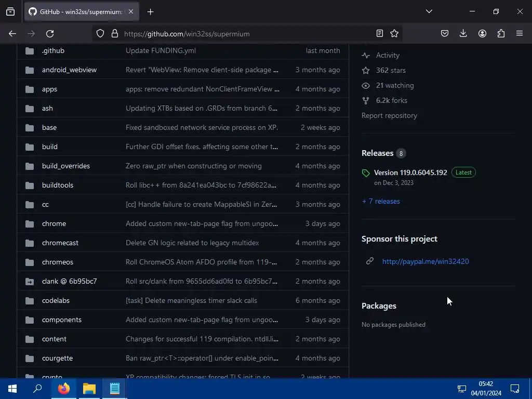Viewport: 532px width, 399px height.
Task: View the 6.2k forks link
Action: click(x=391, y=100)
